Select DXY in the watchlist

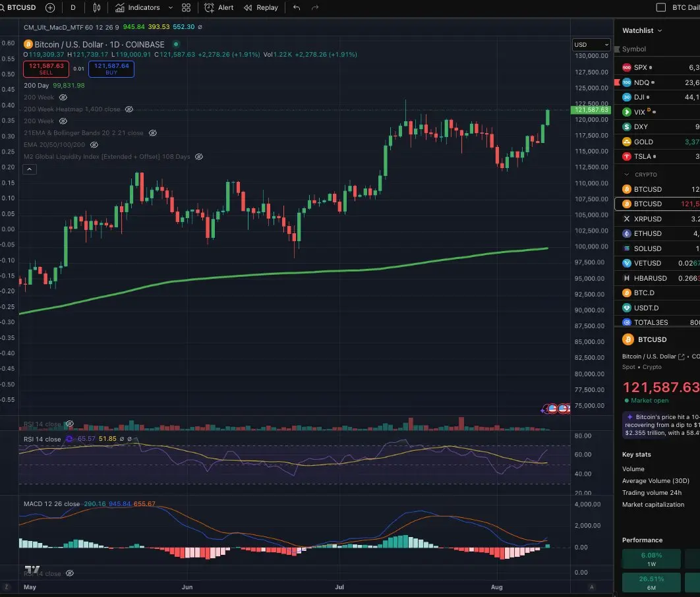tap(657, 127)
